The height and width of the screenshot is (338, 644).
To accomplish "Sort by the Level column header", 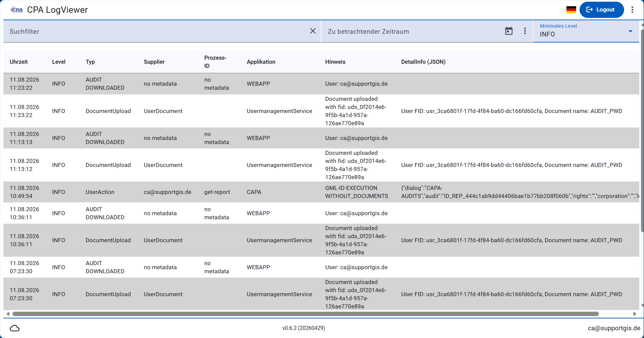I will [59, 62].
